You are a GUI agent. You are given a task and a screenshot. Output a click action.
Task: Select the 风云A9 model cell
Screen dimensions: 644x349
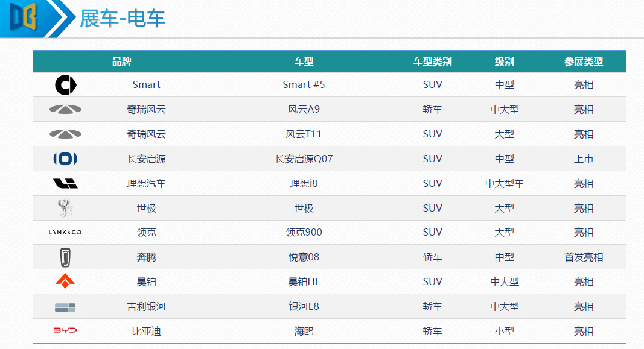pyautogui.click(x=304, y=110)
